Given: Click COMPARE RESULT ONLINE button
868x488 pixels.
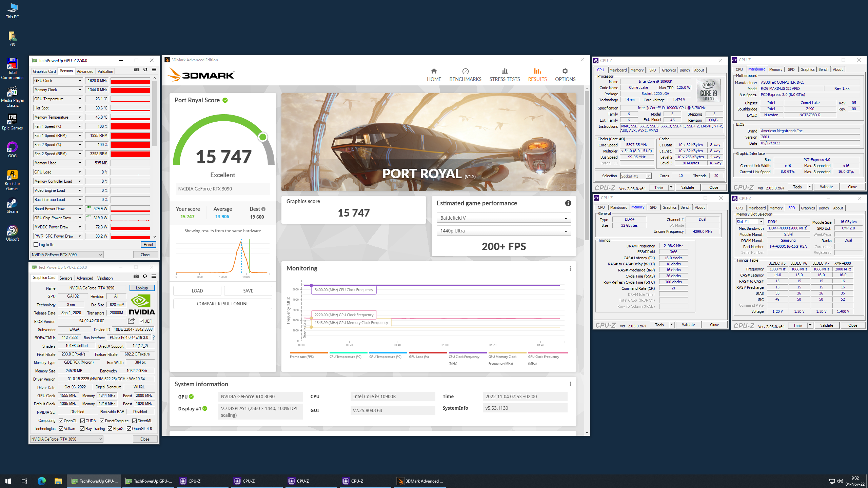Looking at the screenshot, I should pyautogui.click(x=222, y=304).
